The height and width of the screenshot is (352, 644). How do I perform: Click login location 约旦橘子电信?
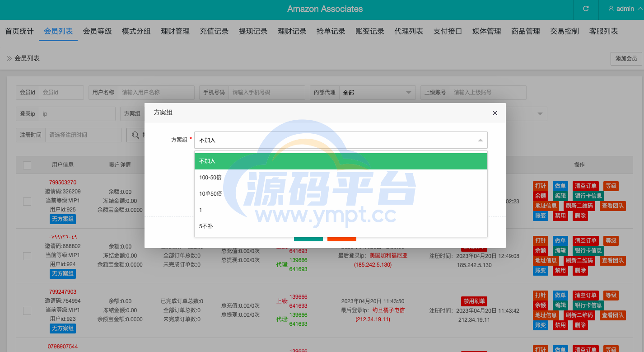click(x=388, y=310)
